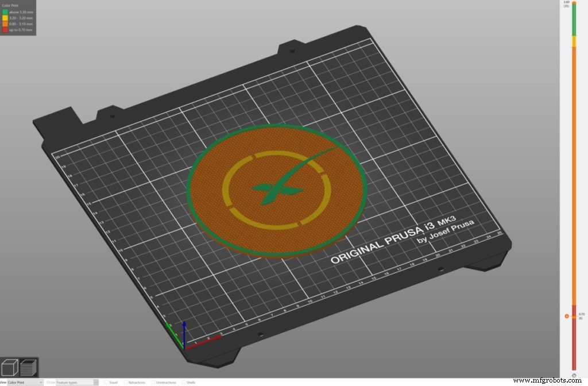Enable the Retractions checkbox
The image size is (588, 386).
pos(126,382)
